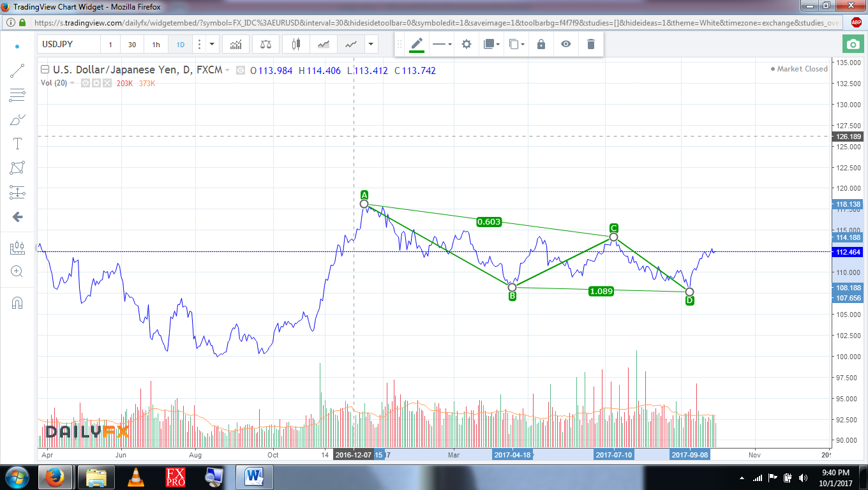Toggle magnet mode in the sidebar
This screenshot has height=490, width=868.
point(17,302)
